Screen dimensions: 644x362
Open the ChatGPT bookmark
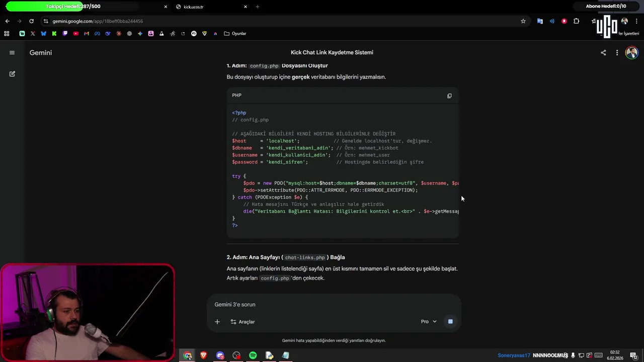tap(129, 34)
